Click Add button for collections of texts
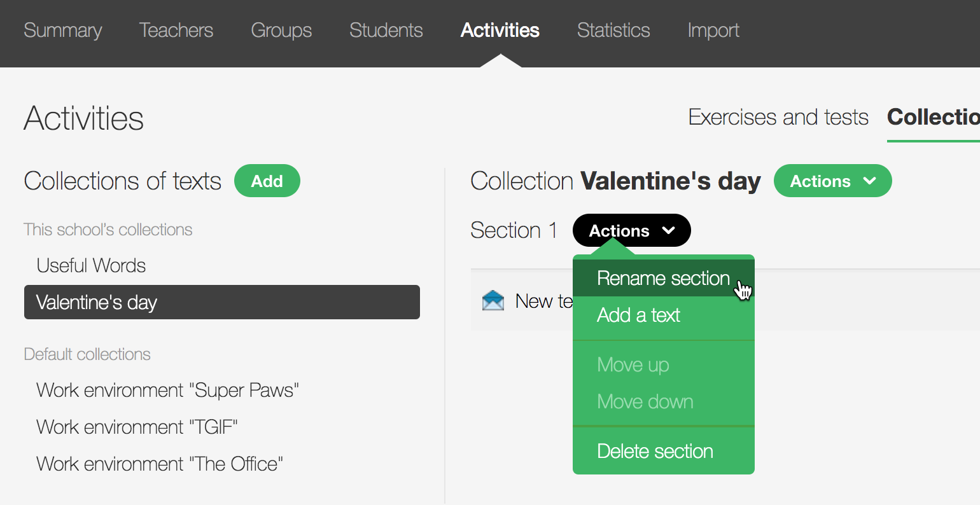The width and height of the screenshot is (980, 505). click(x=267, y=181)
